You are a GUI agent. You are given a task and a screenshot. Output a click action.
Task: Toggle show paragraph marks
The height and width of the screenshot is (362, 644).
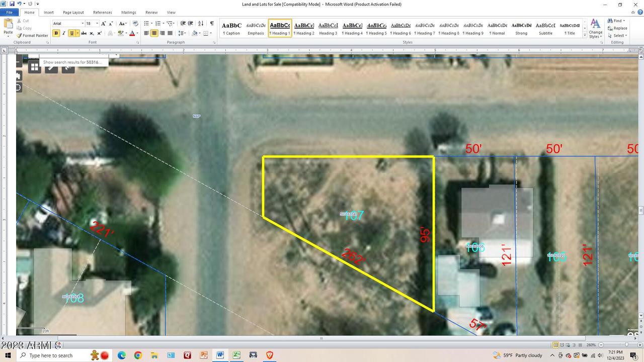point(211,23)
